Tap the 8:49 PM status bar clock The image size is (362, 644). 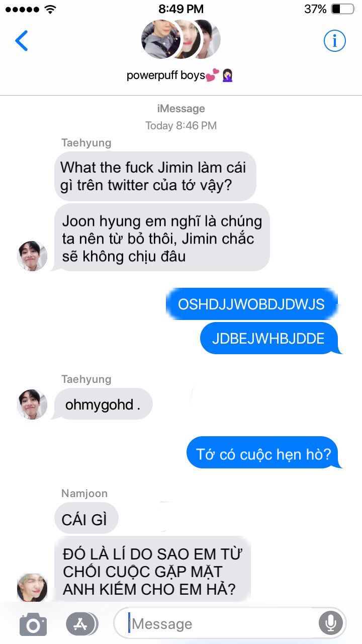pyautogui.click(x=181, y=9)
